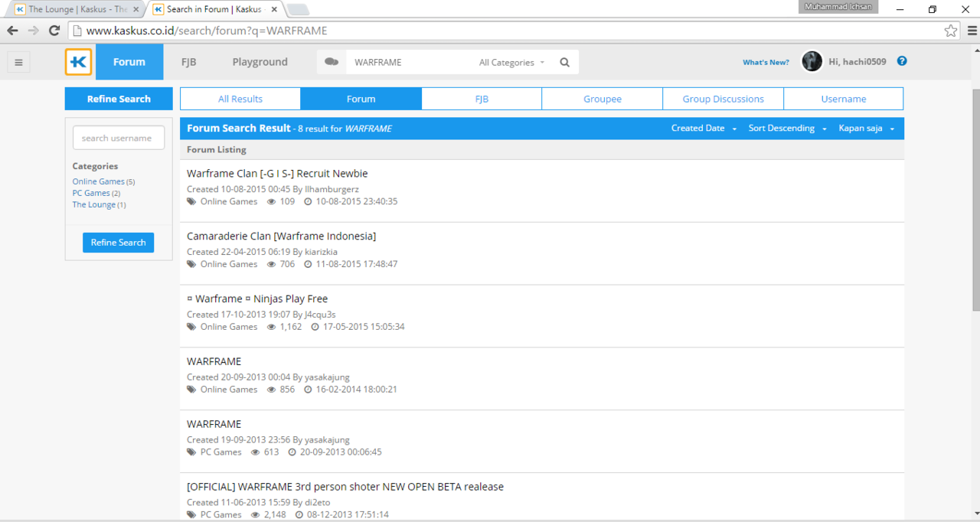This screenshot has height=522, width=980.
Task: Click the search username field
Action: click(x=119, y=138)
